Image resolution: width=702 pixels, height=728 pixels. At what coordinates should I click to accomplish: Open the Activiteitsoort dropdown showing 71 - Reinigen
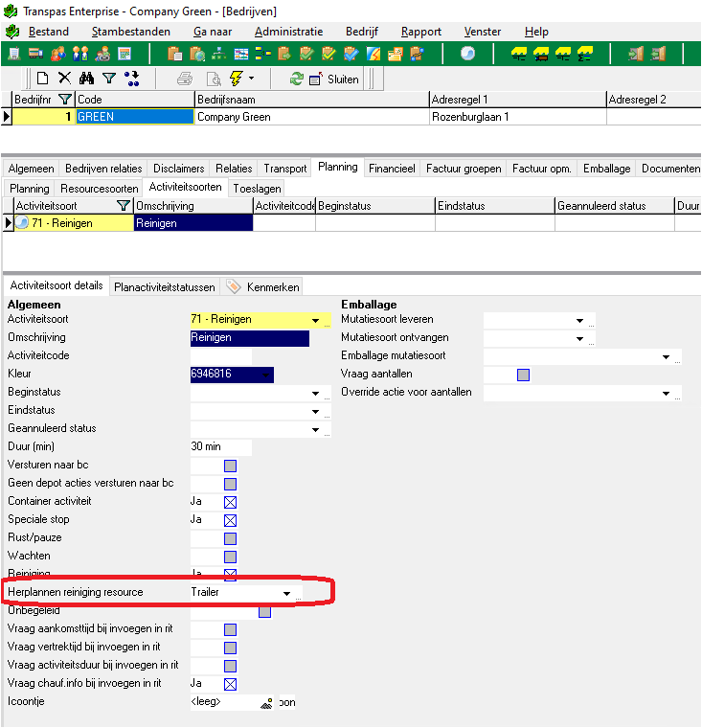click(x=315, y=320)
